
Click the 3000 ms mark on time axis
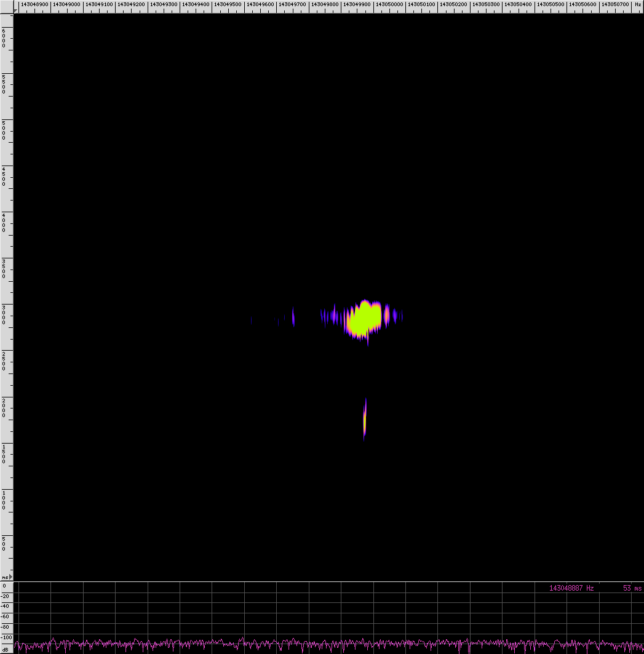pos(4,314)
